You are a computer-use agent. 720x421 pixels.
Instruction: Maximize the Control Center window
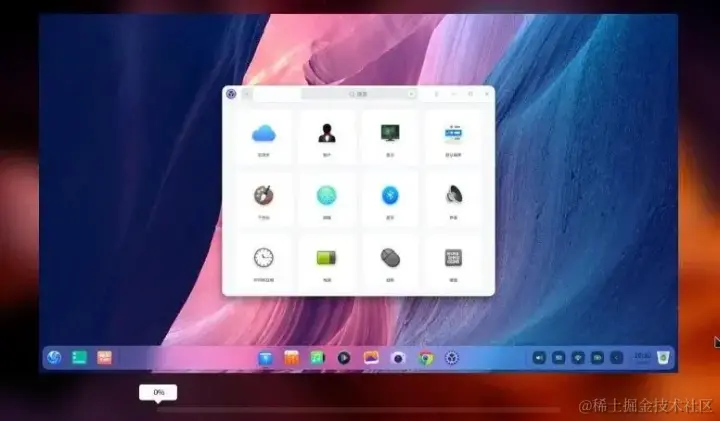(470, 94)
